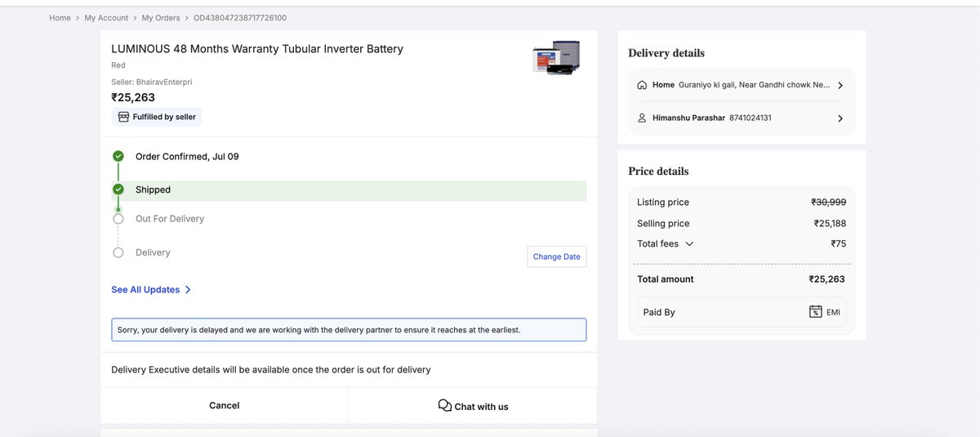Select the Shipped status row
This screenshot has width=980, height=437.
pyautogui.click(x=349, y=190)
